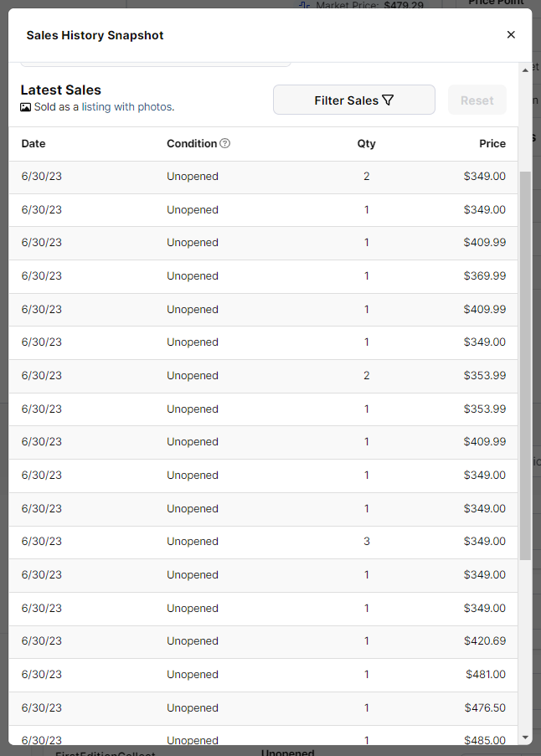Image resolution: width=541 pixels, height=756 pixels.
Task: Click the Condition help question mark icon
Action: [224, 143]
